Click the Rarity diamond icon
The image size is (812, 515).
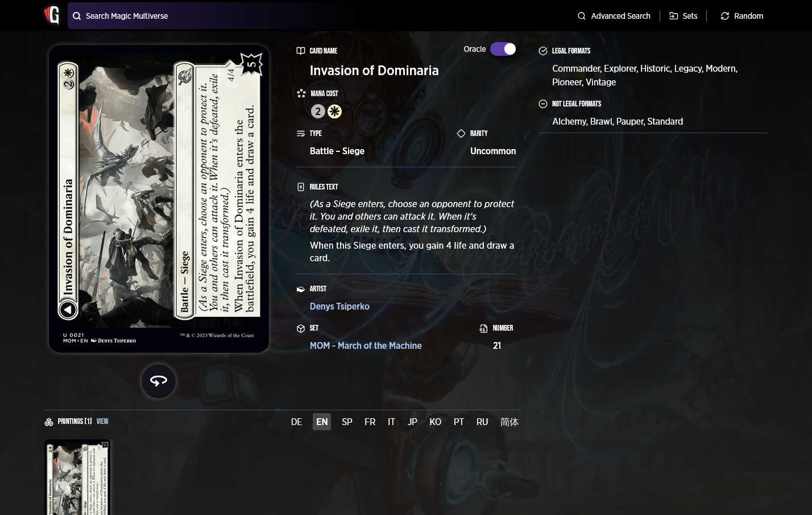click(461, 133)
